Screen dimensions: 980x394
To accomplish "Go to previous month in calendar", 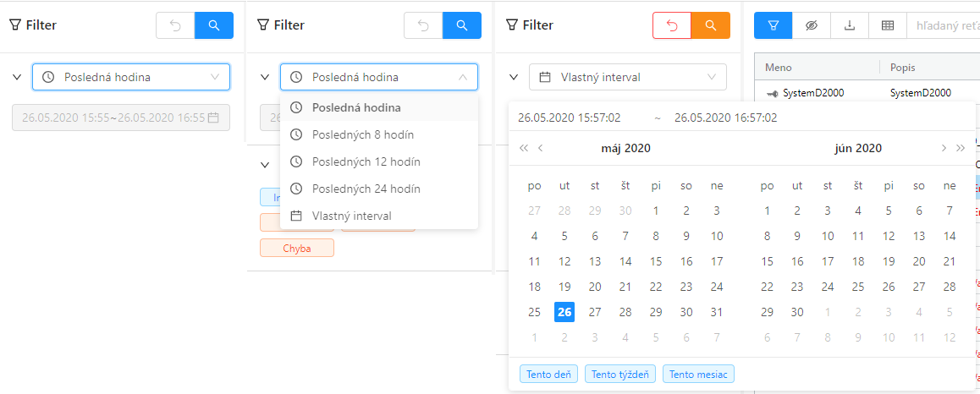I will point(541,148).
